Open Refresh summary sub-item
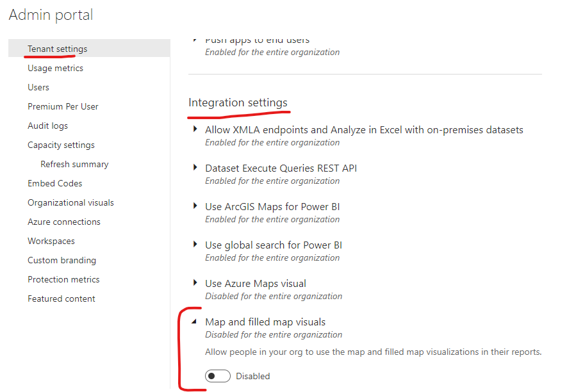576x392 pixels. tap(74, 164)
